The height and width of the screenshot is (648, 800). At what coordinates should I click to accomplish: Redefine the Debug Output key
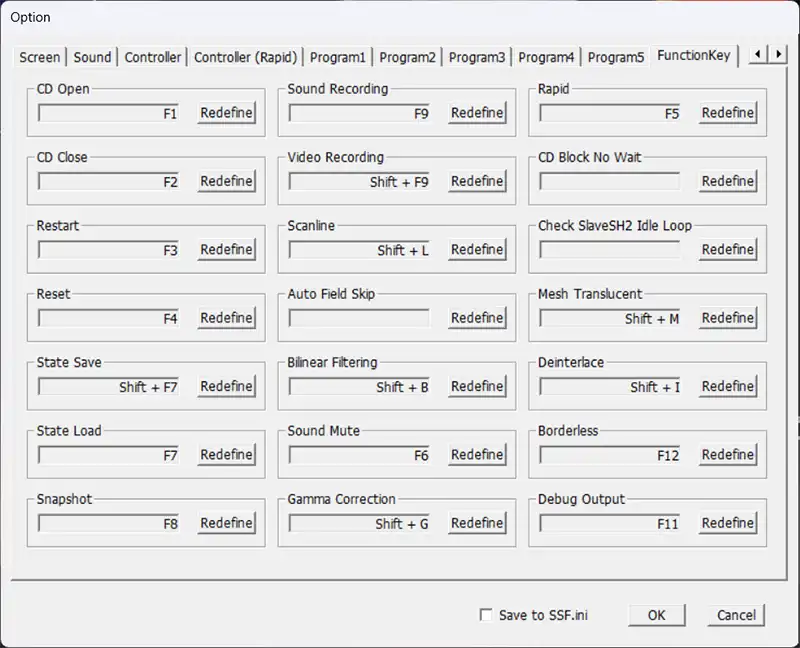pyautogui.click(x=727, y=523)
